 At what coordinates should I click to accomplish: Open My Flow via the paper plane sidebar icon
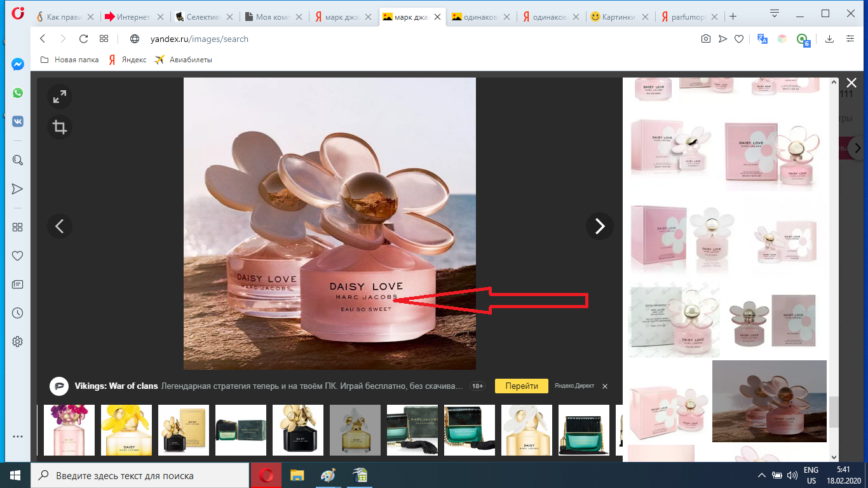click(17, 189)
